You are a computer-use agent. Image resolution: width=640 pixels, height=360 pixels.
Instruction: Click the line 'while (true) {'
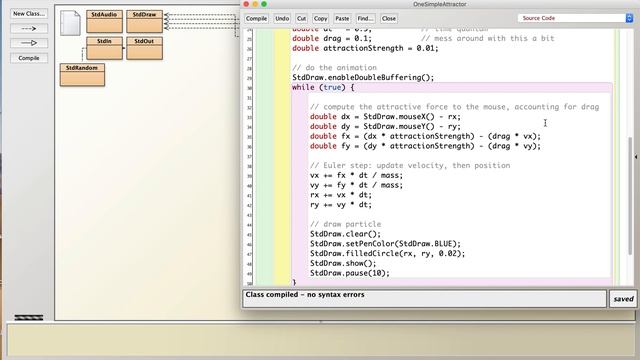click(323, 87)
